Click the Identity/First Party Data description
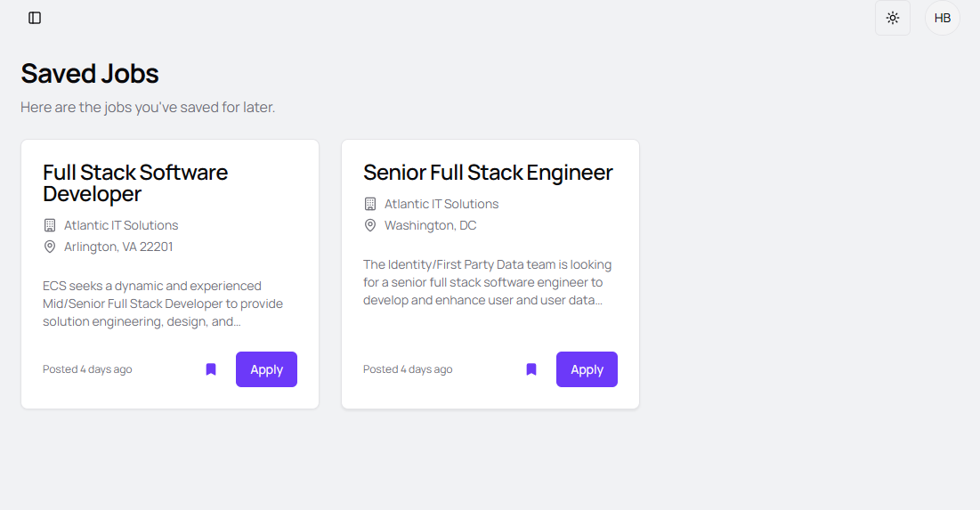Viewport: 980px width, 510px height. [487, 282]
